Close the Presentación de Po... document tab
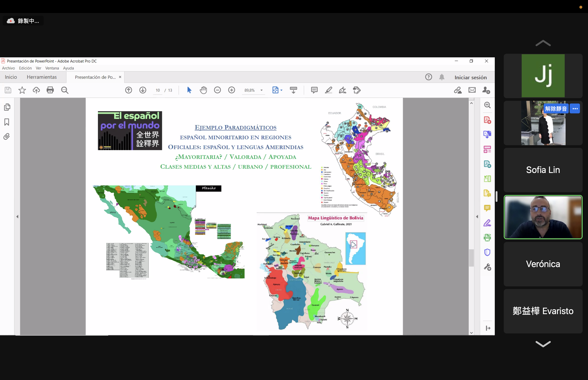Image resolution: width=588 pixels, height=380 pixels. [x=120, y=77]
